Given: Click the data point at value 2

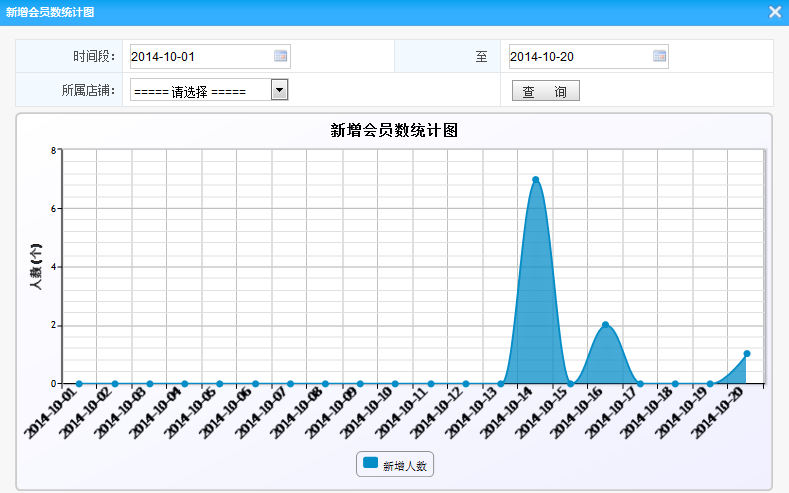Looking at the screenshot, I should click(x=605, y=325).
